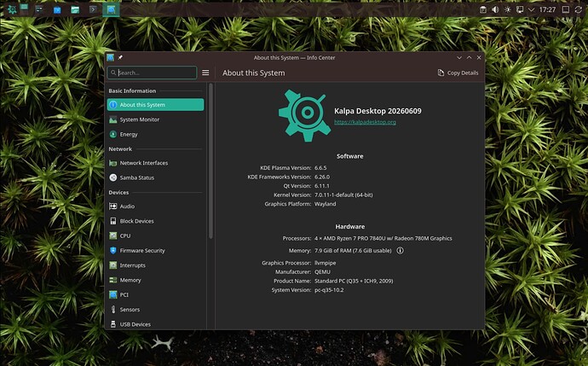Click the memory info icon next to RAM

(401, 250)
